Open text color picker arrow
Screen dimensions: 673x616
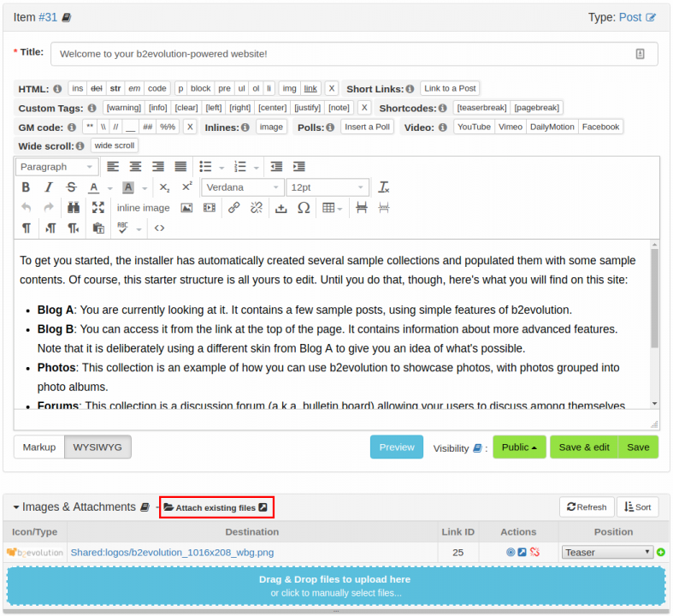point(110,188)
